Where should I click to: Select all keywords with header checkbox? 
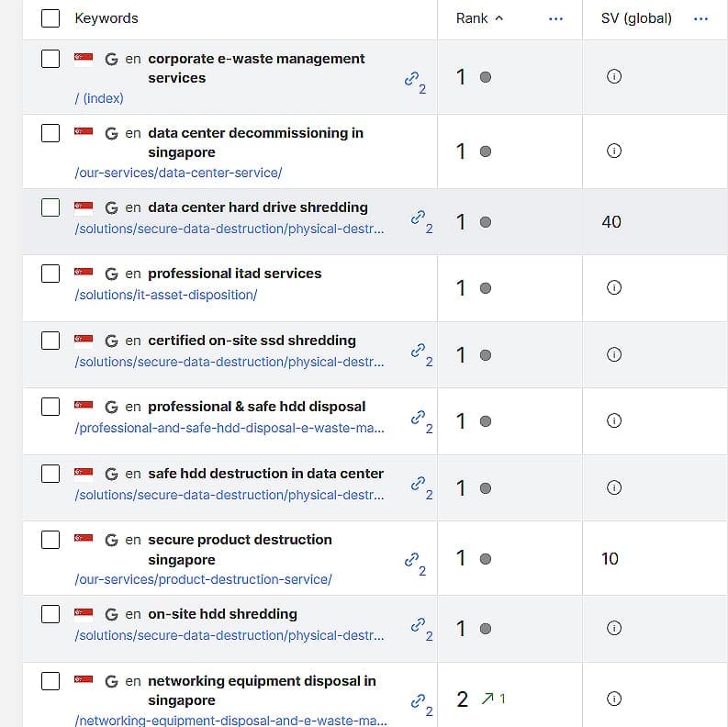pos(50,18)
